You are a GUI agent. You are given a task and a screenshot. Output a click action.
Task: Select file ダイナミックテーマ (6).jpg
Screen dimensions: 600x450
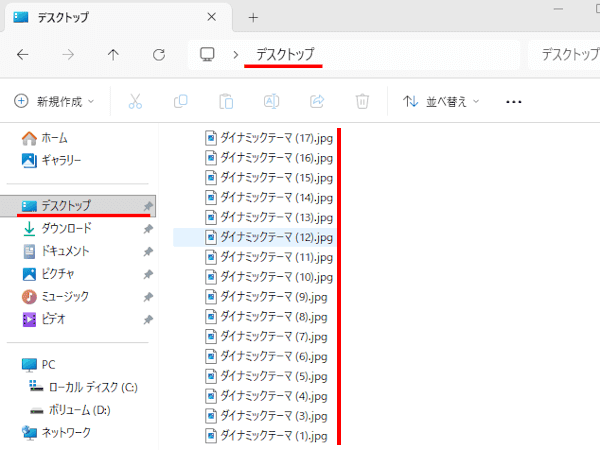click(266, 357)
